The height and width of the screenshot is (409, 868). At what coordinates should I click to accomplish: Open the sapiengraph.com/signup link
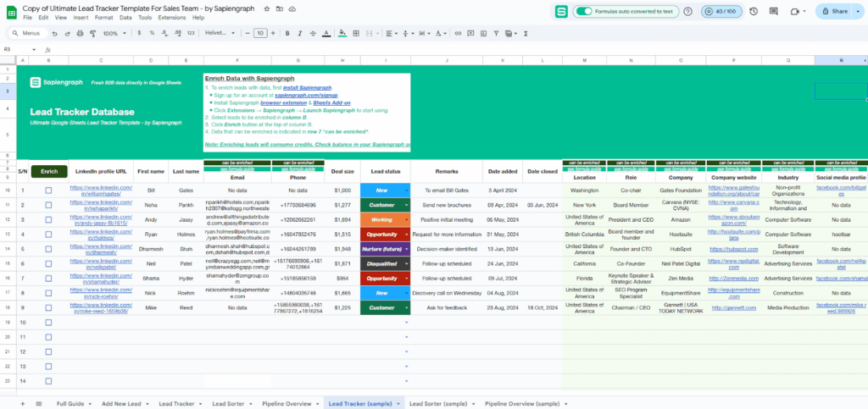pos(306,95)
